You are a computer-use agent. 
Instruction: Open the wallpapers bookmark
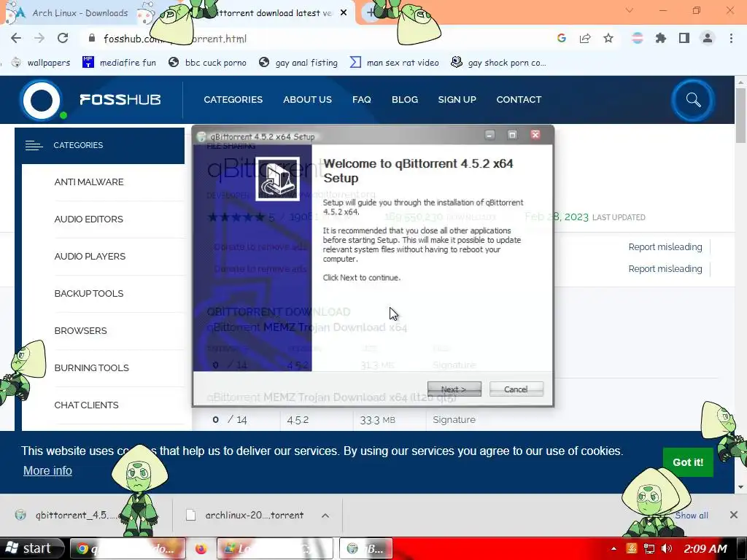coord(41,63)
